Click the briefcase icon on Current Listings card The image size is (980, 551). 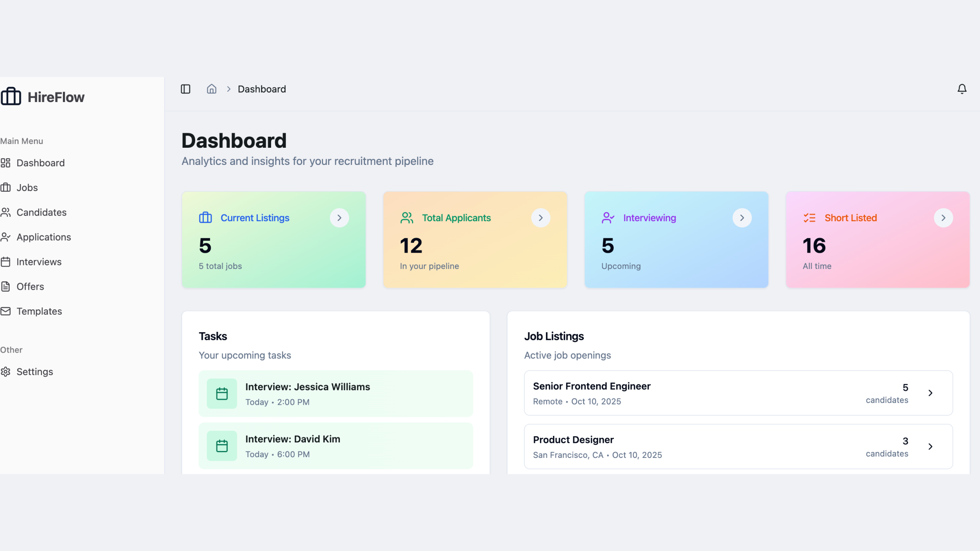point(205,218)
